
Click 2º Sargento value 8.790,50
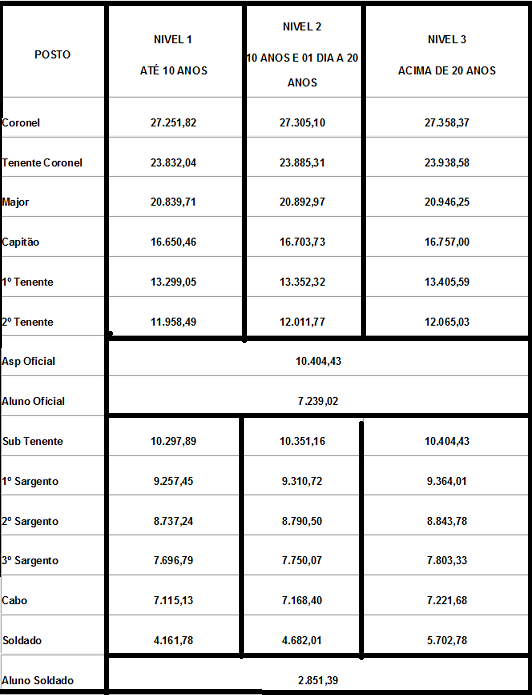(x=302, y=521)
